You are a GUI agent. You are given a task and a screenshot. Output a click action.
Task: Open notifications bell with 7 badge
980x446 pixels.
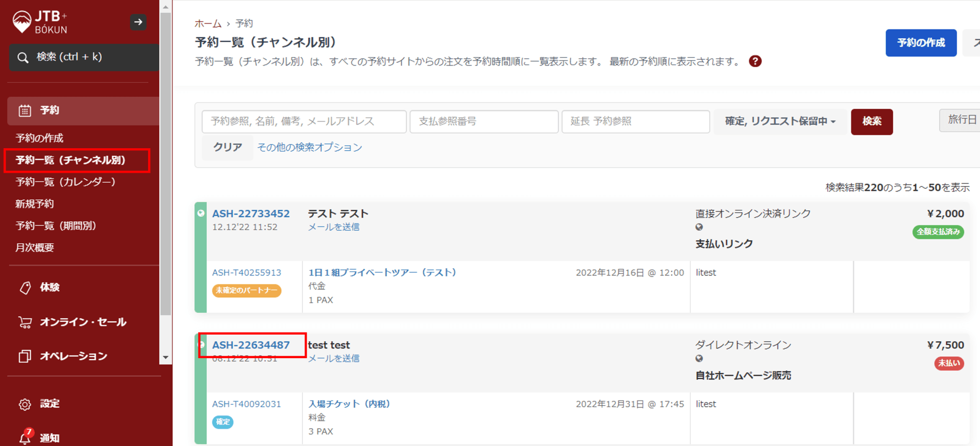pyautogui.click(x=25, y=437)
